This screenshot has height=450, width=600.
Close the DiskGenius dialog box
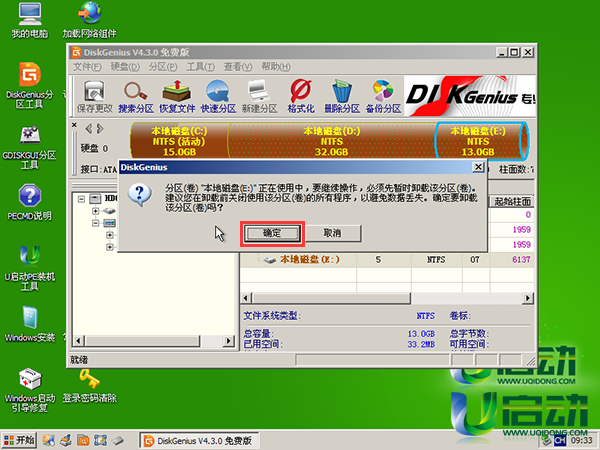coord(478,167)
